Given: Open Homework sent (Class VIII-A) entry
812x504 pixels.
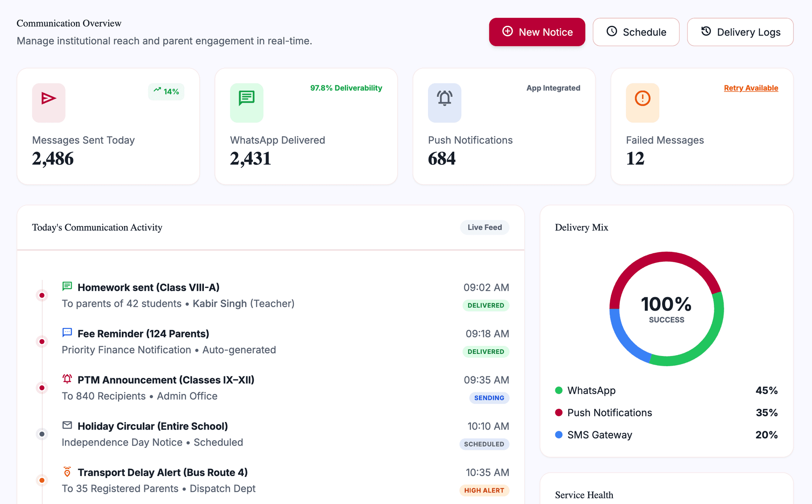Looking at the screenshot, I should point(148,288).
